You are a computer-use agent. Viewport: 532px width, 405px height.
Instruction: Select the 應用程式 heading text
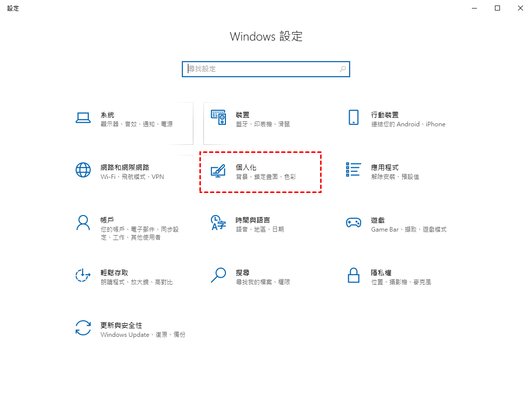pos(384,167)
